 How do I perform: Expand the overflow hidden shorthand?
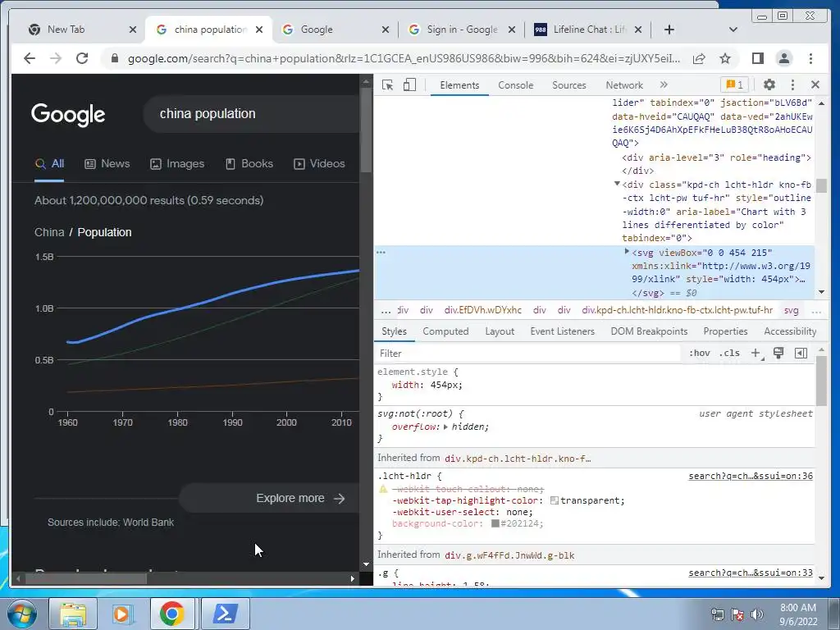[x=445, y=427]
